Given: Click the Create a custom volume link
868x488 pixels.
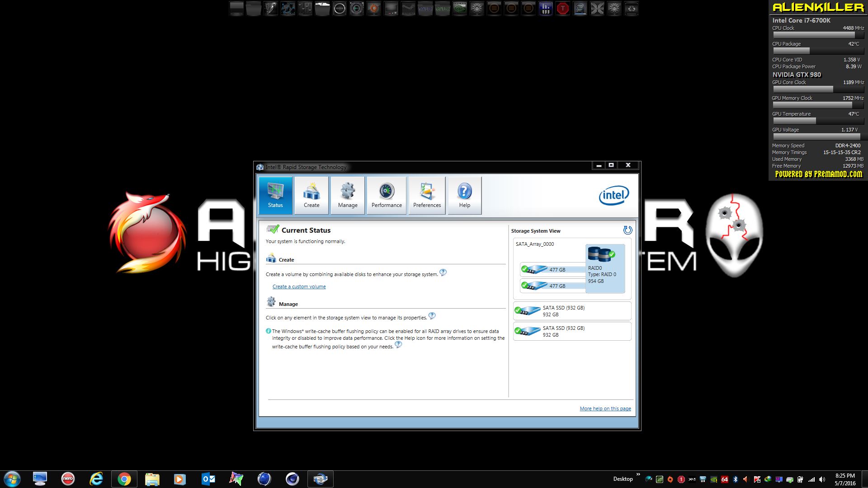Looking at the screenshot, I should (299, 286).
